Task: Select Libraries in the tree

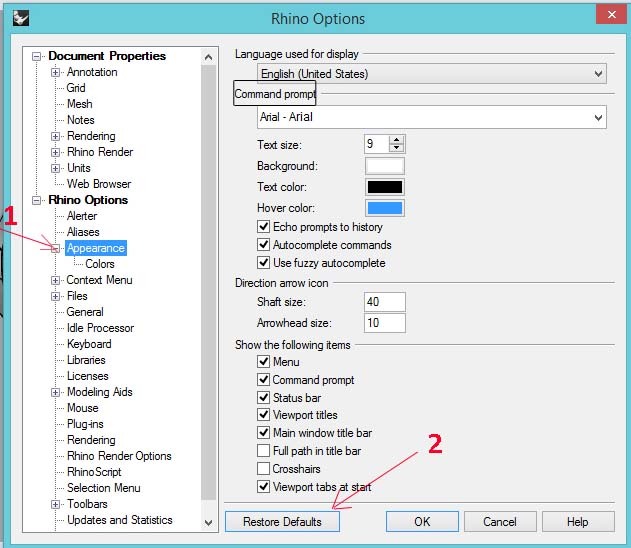Action: pos(86,360)
